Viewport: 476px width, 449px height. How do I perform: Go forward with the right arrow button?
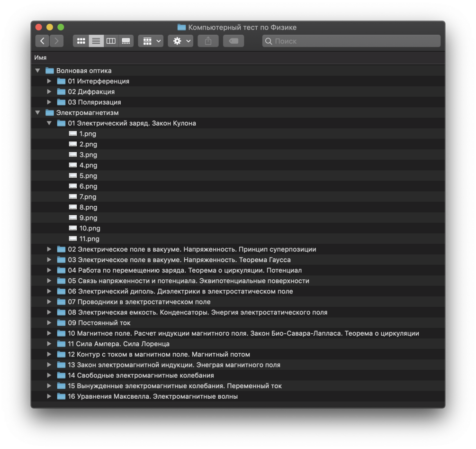[x=56, y=41]
